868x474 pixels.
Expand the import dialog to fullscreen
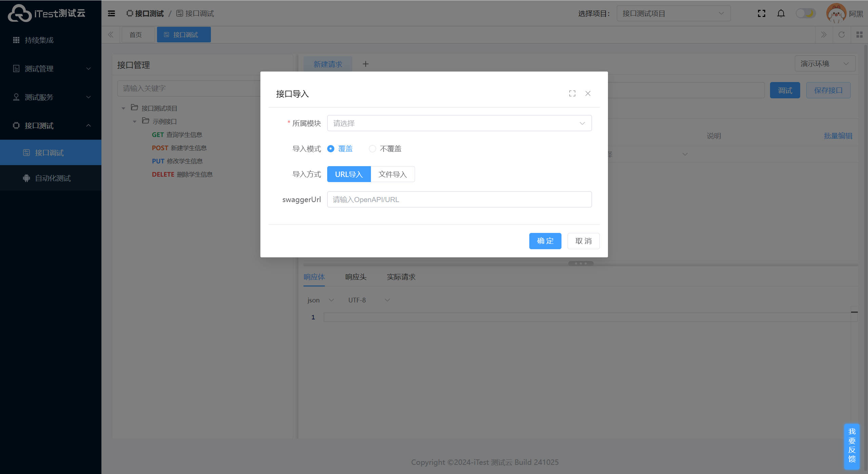pyautogui.click(x=572, y=94)
